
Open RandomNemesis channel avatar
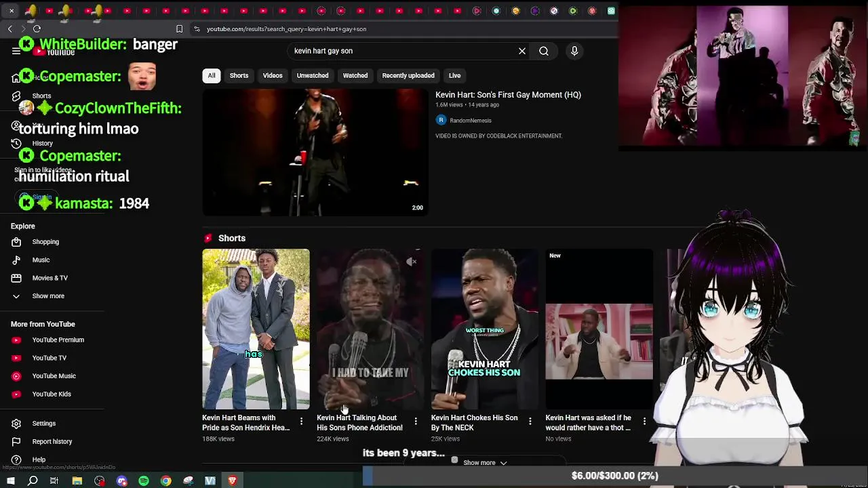pyautogui.click(x=441, y=121)
